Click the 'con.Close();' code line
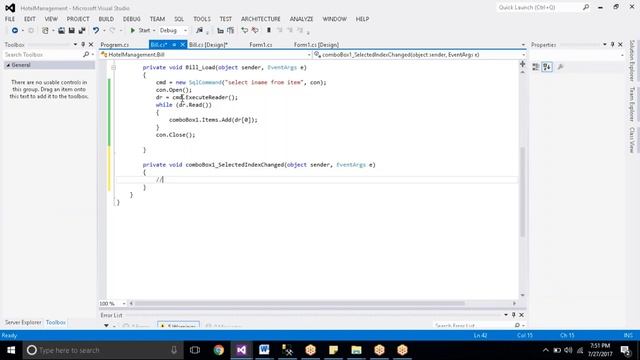This screenshot has height=360, width=640. [x=176, y=135]
